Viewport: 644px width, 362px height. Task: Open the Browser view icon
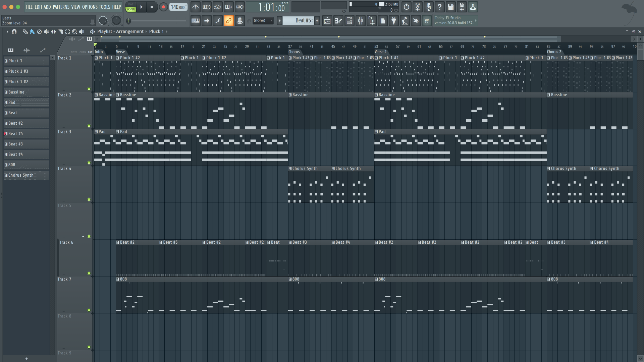tap(372, 21)
